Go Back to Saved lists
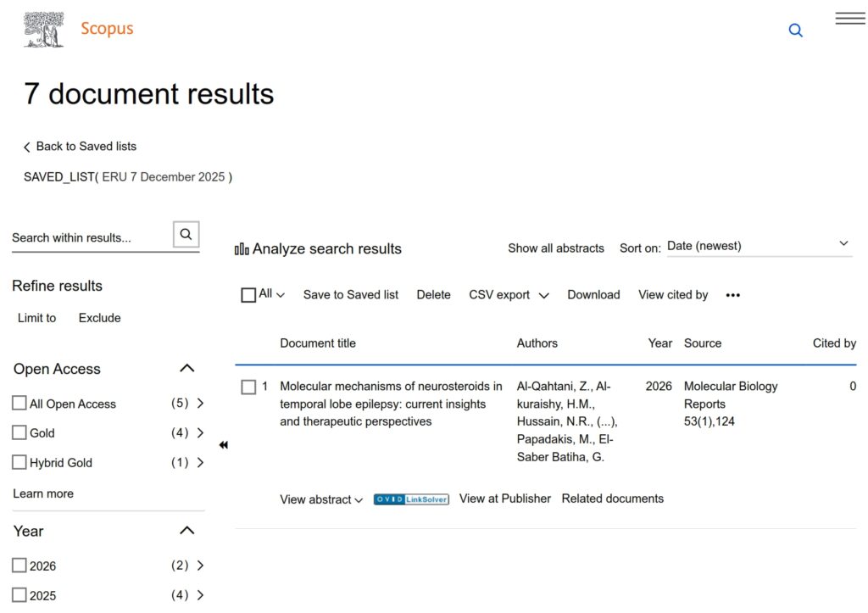 pos(80,147)
